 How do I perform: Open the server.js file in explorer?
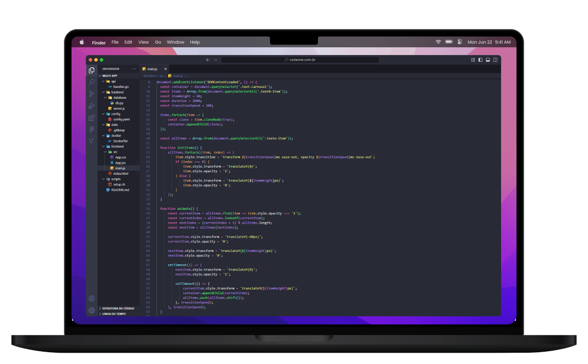tap(119, 108)
